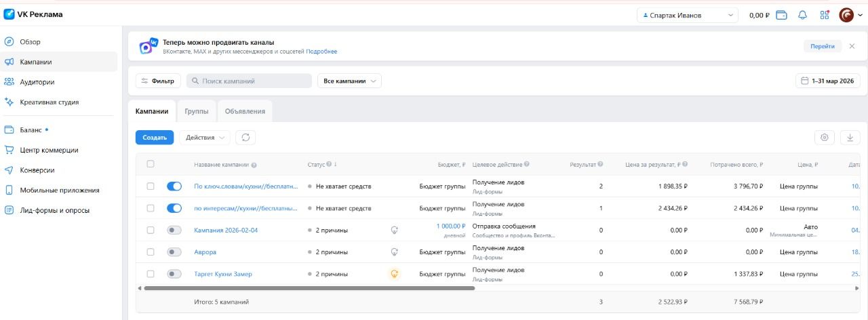
Task: Click help icon next to Цена за результат
Action: pyautogui.click(x=685, y=164)
